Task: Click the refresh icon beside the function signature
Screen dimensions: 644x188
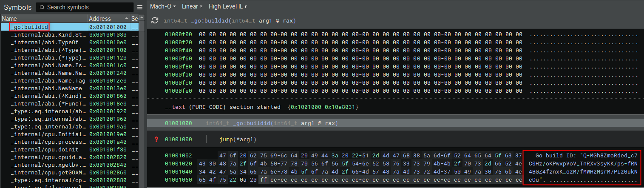Action: 155,20
